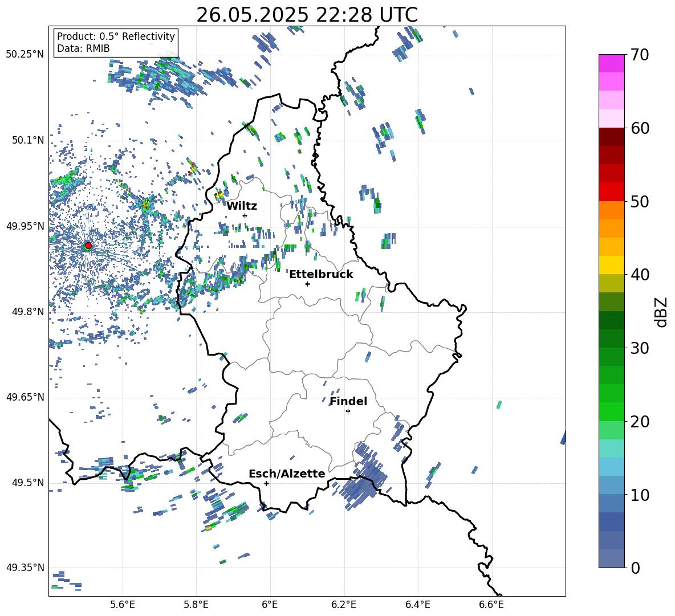This screenshot has height=616, width=675.
Task: Click the 6.6°E longitude label
Action: point(491,605)
